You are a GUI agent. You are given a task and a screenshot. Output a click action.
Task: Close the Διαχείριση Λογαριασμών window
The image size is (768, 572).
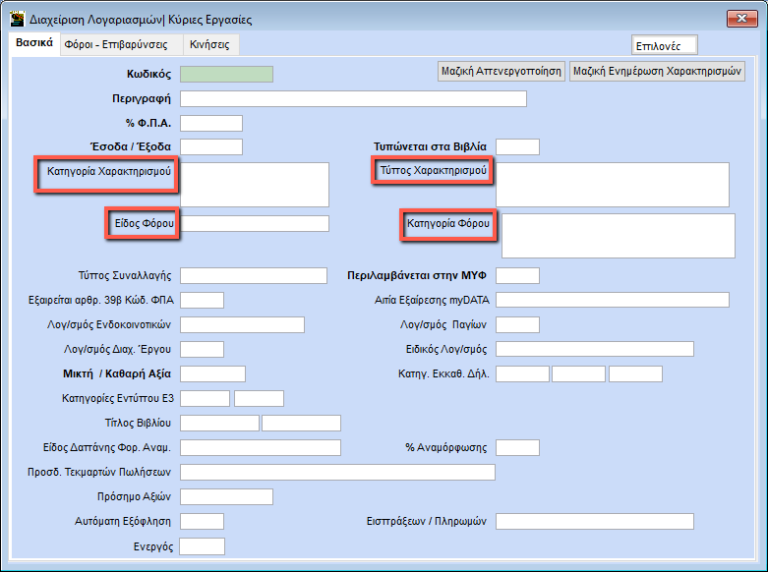coord(739,19)
